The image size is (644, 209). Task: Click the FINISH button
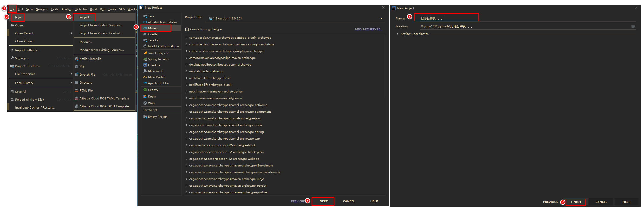(575, 202)
